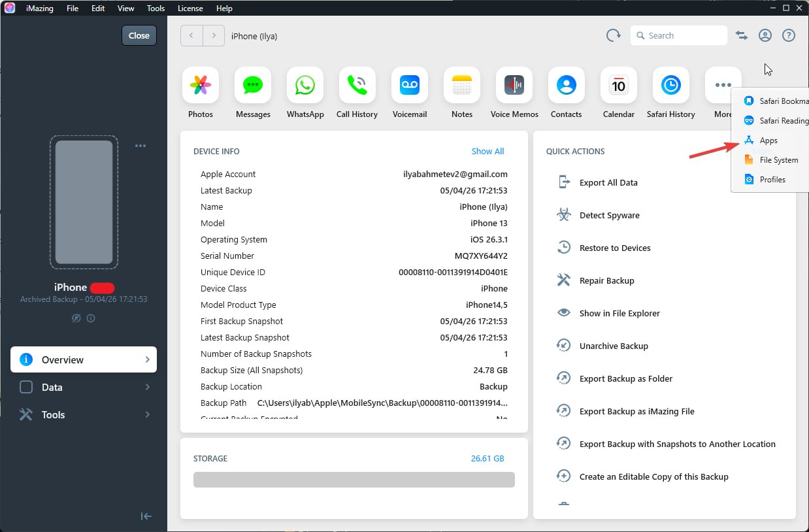Go back with the left arrow button

[x=191, y=36]
